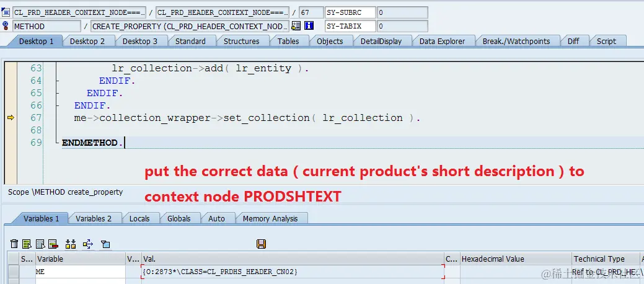644x284 pixels.
Task: Click the SY-TABIX field
Action: [350, 26]
